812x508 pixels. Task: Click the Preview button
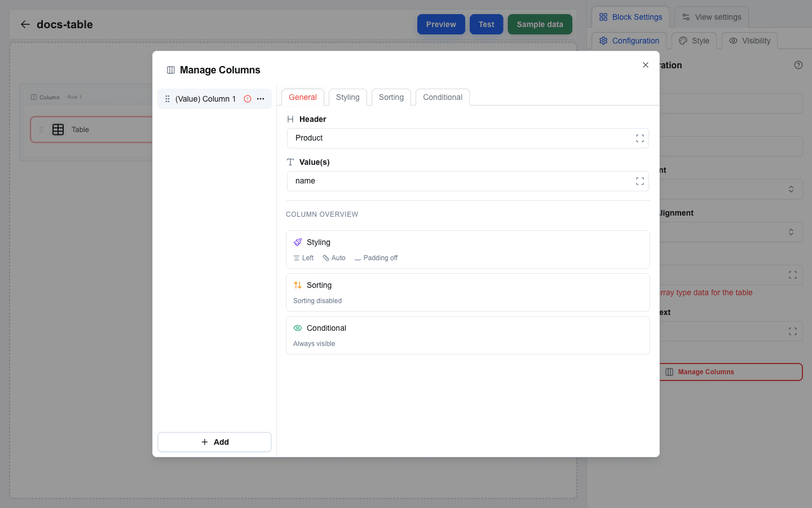(x=441, y=24)
